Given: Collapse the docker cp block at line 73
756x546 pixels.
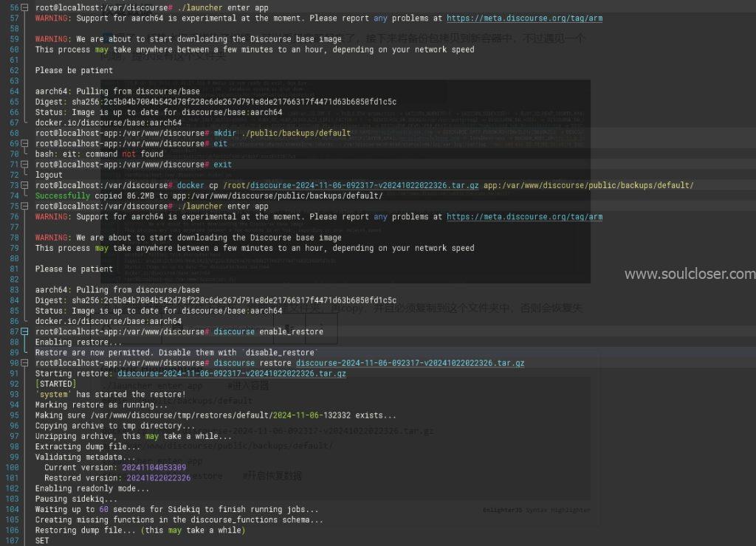Looking at the screenshot, I should click(x=25, y=185).
